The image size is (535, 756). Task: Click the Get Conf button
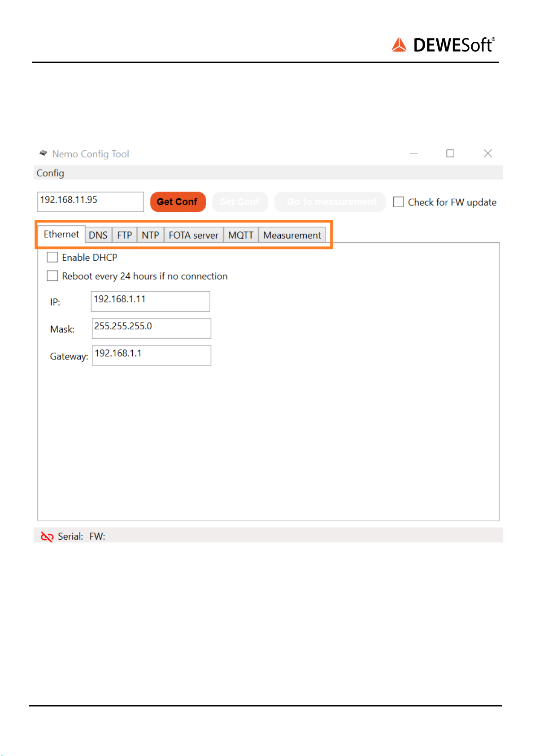(178, 202)
